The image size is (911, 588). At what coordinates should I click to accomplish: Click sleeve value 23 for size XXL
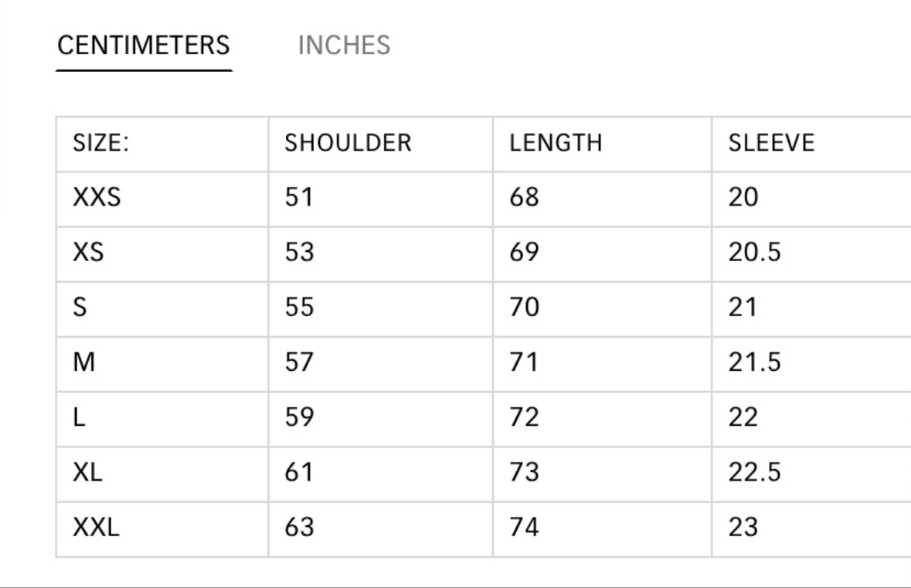(x=743, y=527)
